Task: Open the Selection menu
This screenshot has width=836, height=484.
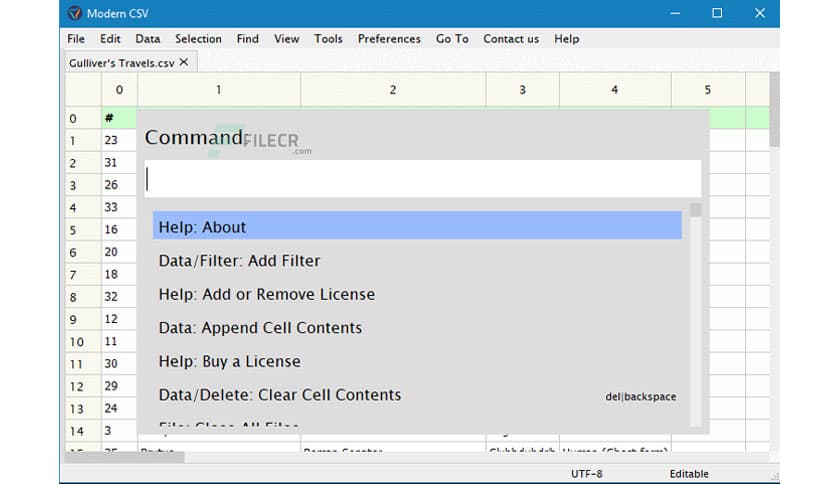Action: point(198,39)
